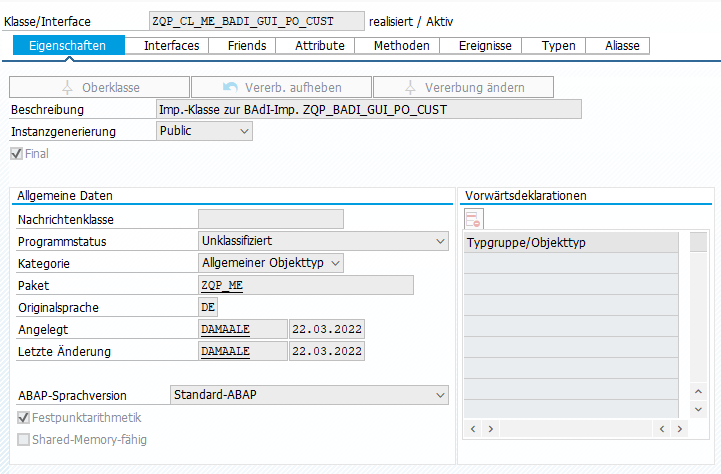
Task: Switch to the Methoden tab
Action: (x=401, y=45)
